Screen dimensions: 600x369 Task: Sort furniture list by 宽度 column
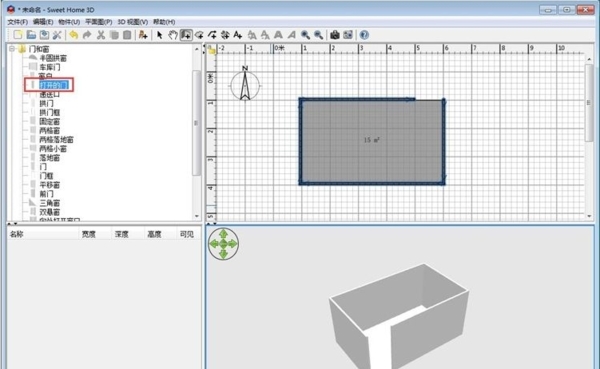pos(95,234)
